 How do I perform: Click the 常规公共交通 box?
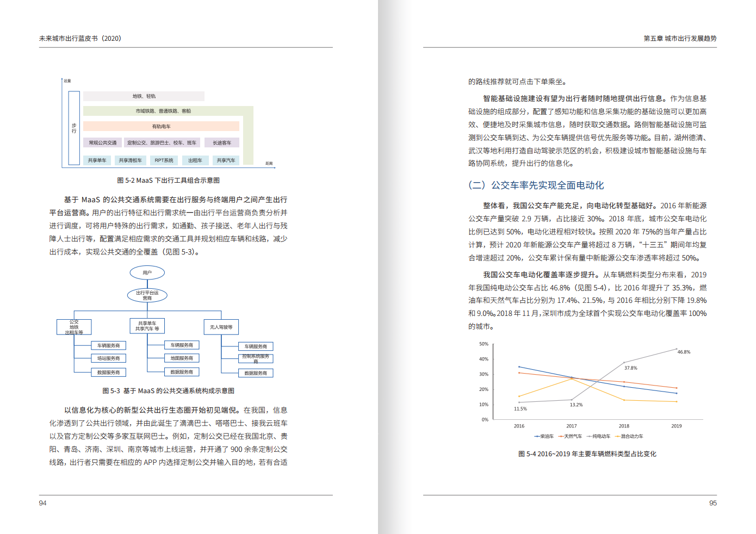pyautogui.click(x=103, y=142)
